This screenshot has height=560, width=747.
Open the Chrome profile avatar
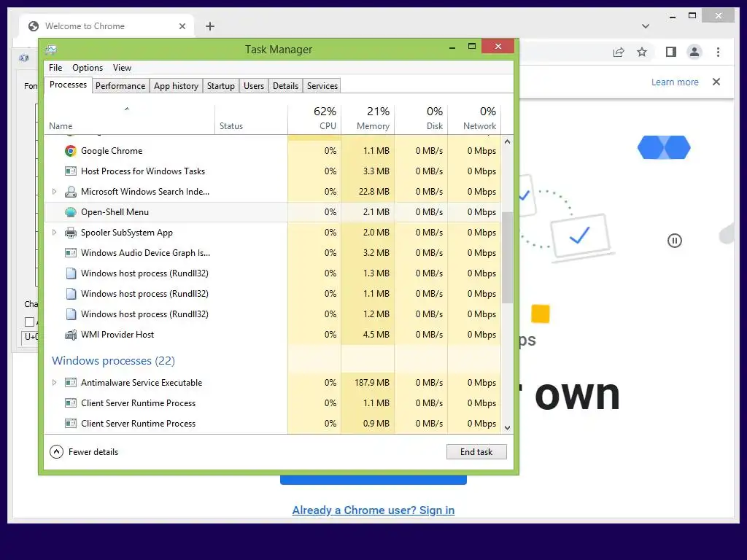point(694,52)
